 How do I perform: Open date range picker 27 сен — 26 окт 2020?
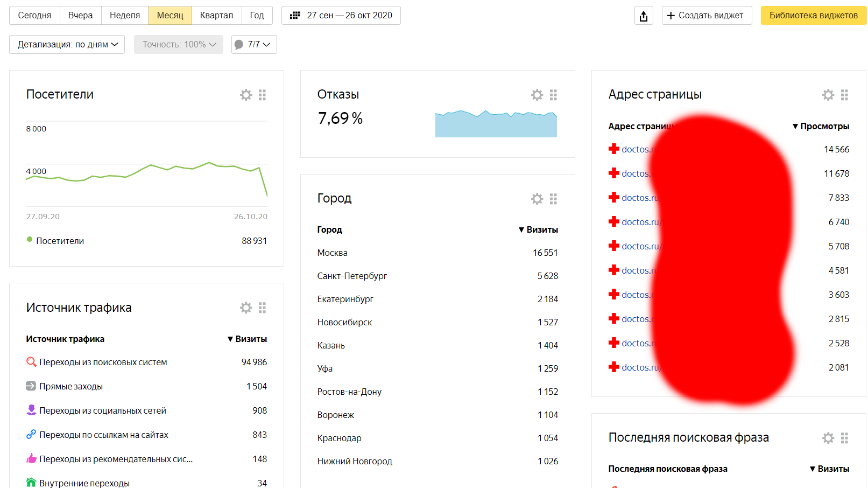tap(341, 16)
